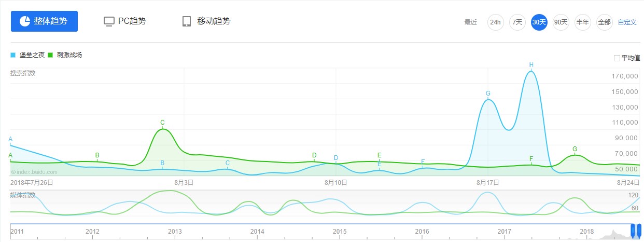The width and height of the screenshot is (644, 242).
Task: Click the green C peak marker
Action: coord(162,123)
